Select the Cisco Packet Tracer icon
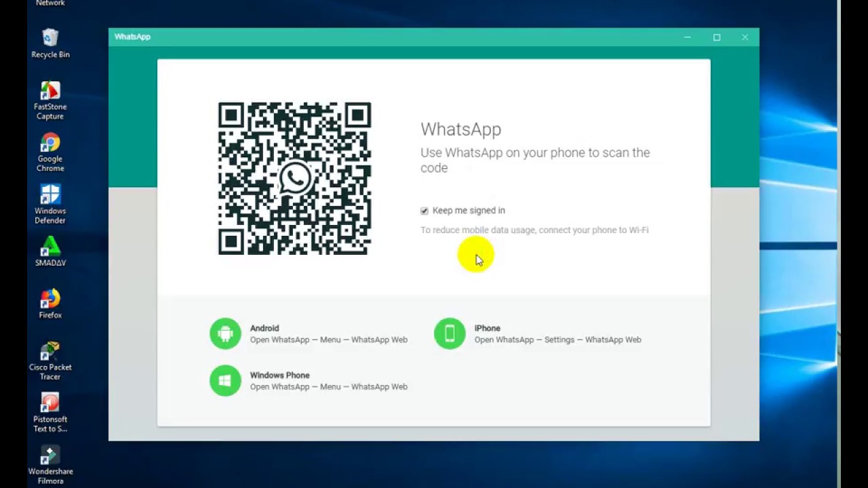868x488 pixels. coord(50,361)
